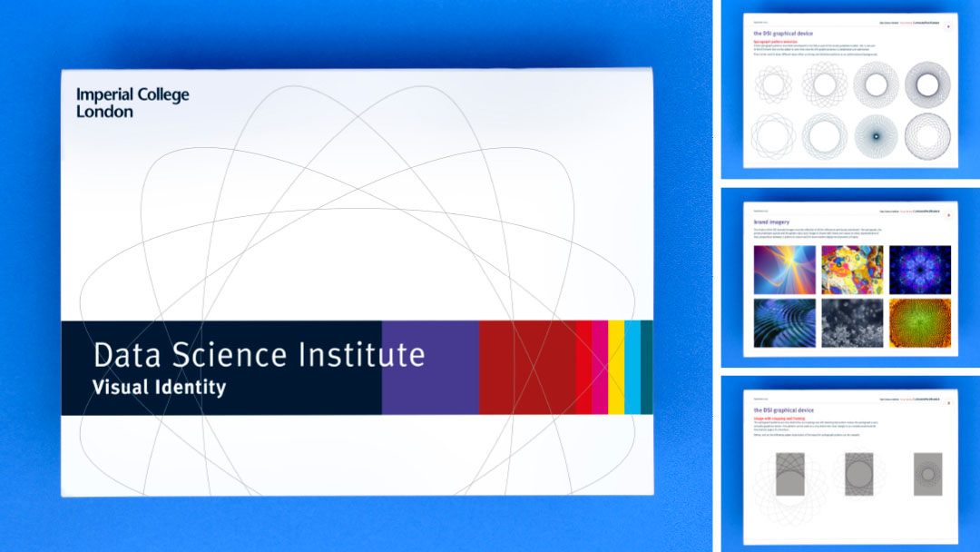
Task: Select the blue and yellow light rays image
Action: coord(784,270)
